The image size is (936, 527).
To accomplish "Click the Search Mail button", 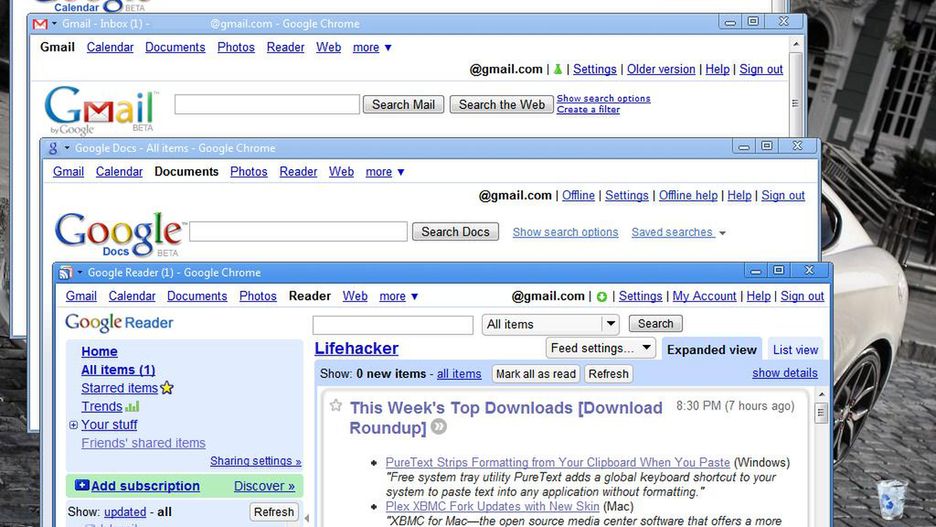I will (404, 104).
